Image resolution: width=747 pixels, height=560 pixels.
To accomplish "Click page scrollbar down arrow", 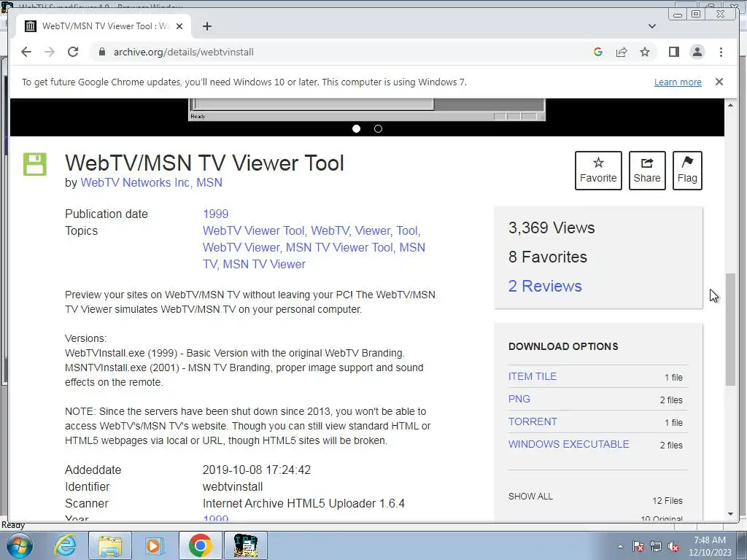I will [x=731, y=514].
